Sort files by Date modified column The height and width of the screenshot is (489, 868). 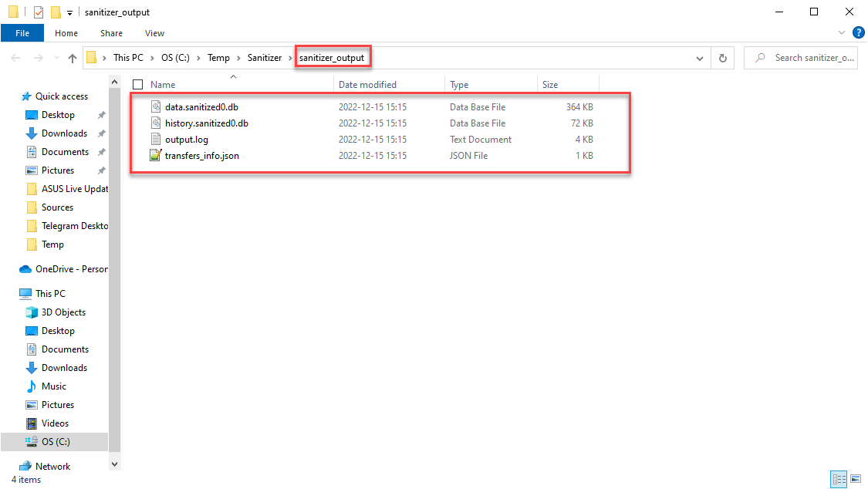click(x=367, y=85)
